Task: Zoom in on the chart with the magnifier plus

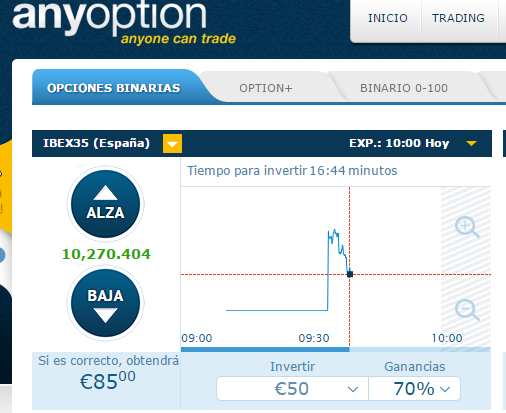Action: tap(467, 227)
